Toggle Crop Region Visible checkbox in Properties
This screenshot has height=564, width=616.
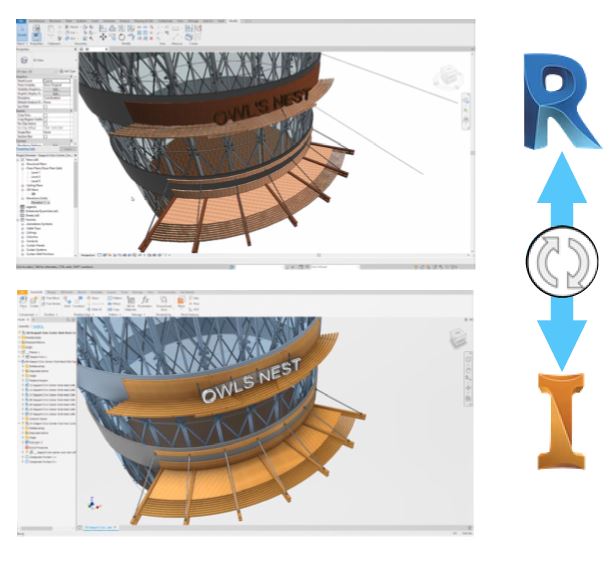coord(45,119)
